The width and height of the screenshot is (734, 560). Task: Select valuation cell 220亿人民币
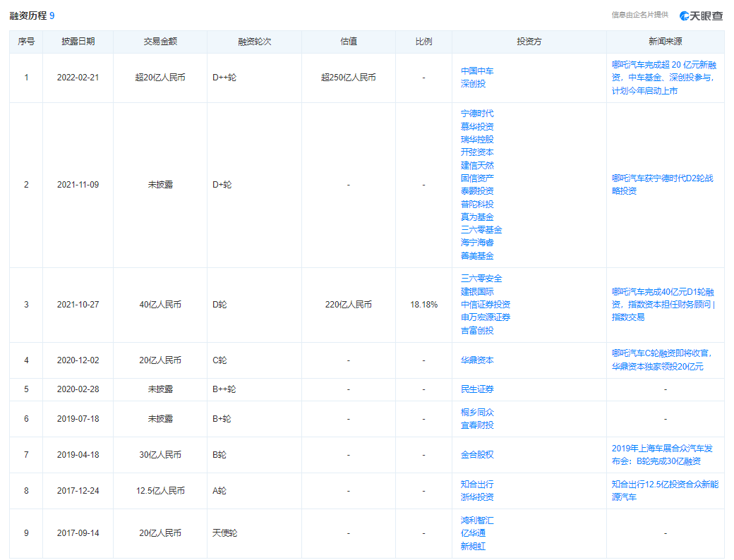tap(348, 305)
